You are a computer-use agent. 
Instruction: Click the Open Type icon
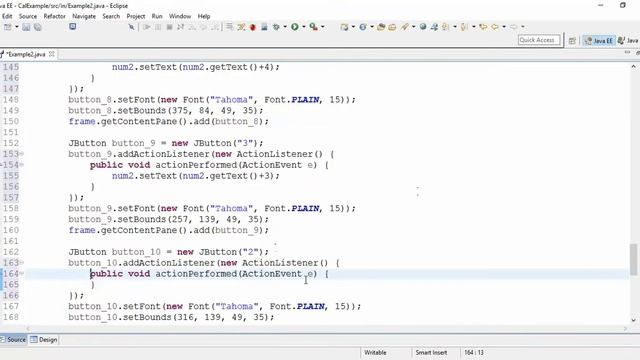pos(381,27)
